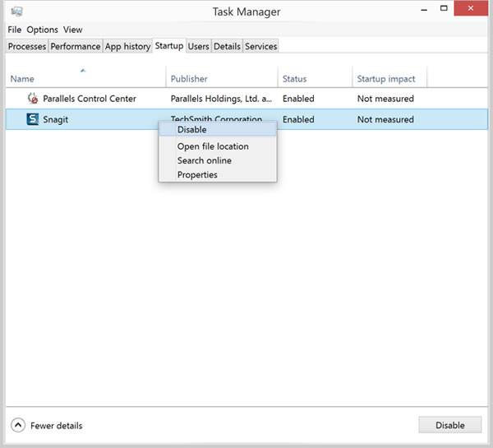The height and width of the screenshot is (448, 493).
Task: Select the Parallels Control Center row name
Action: click(90, 99)
